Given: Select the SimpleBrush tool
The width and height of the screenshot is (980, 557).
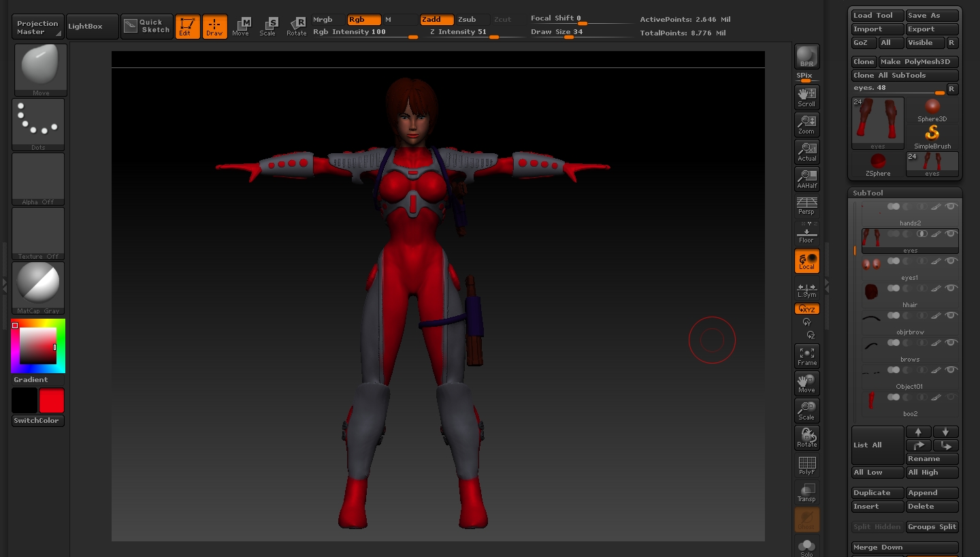Looking at the screenshot, I should pyautogui.click(x=932, y=137).
